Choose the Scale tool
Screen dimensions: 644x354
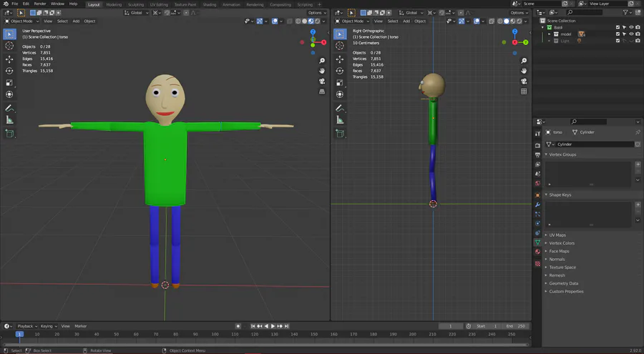[x=9, y=82]
